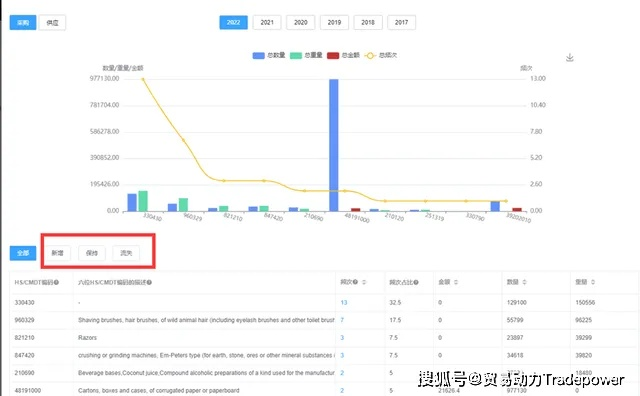
Task: Open frequency link 7 for 960329
Action: pos(342,320)
